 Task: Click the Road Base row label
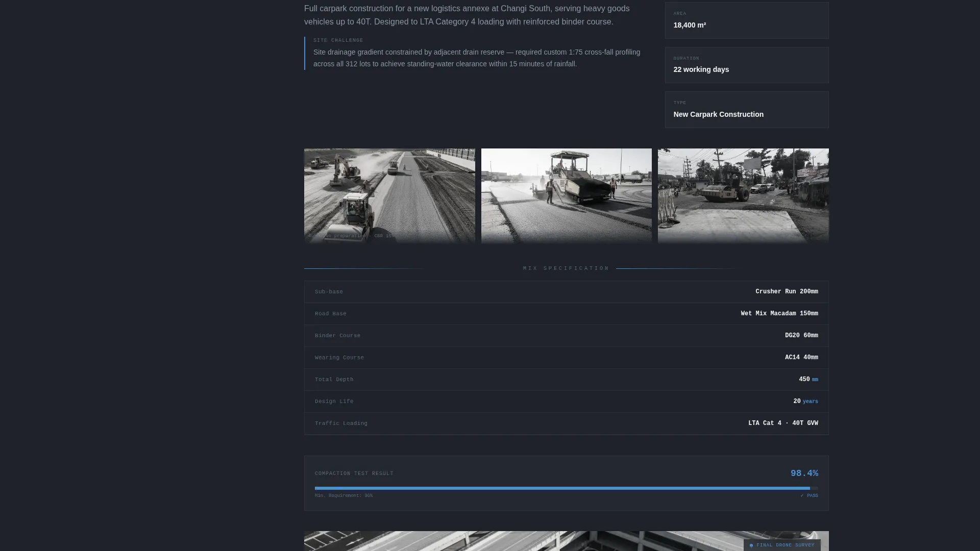330,314
